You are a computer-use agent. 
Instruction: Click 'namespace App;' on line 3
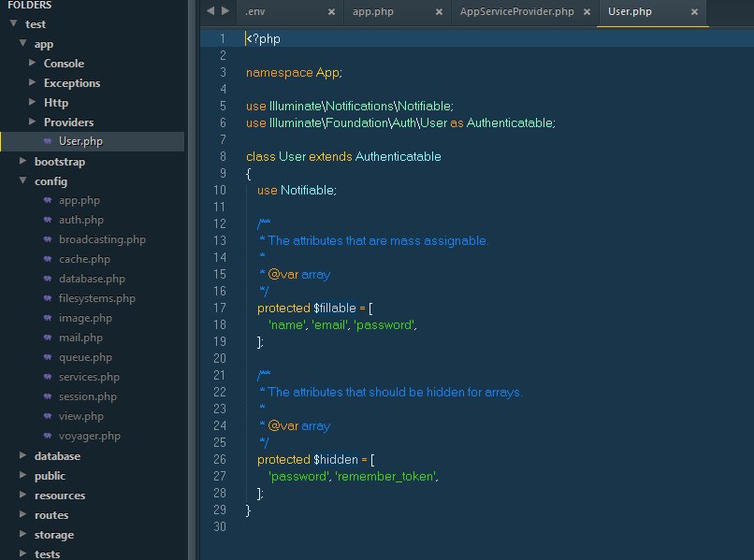[x=294, y=73]
